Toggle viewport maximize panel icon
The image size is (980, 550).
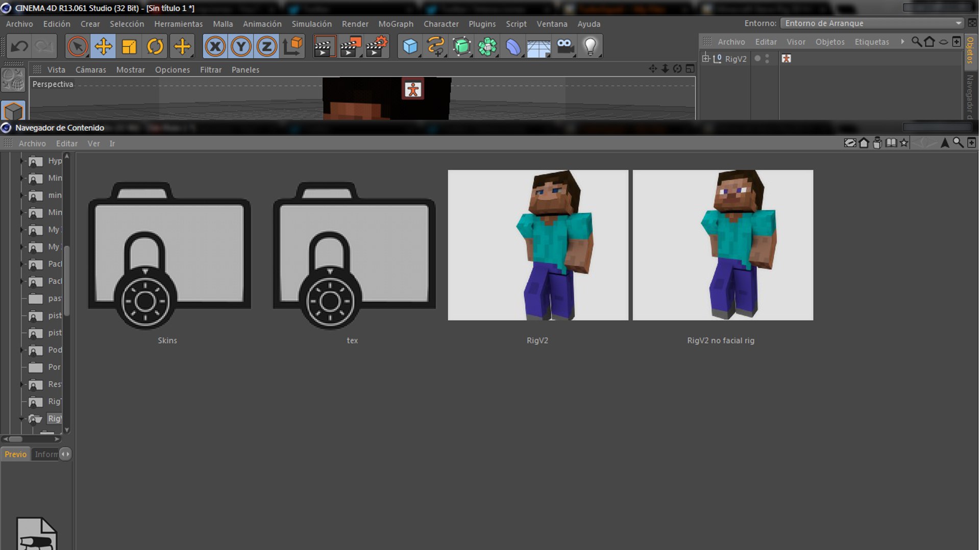[x=690, y=69]
